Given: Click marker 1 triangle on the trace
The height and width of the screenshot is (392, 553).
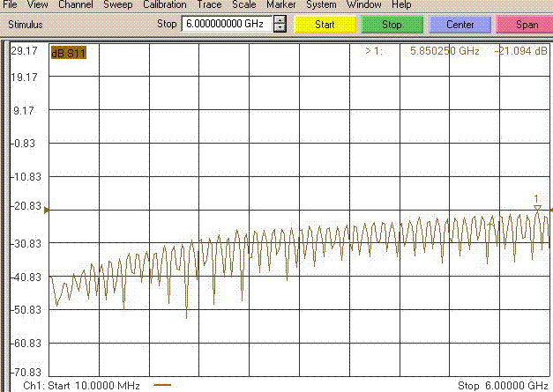Looking at the screenshot, I should click(x=537, y=209).
